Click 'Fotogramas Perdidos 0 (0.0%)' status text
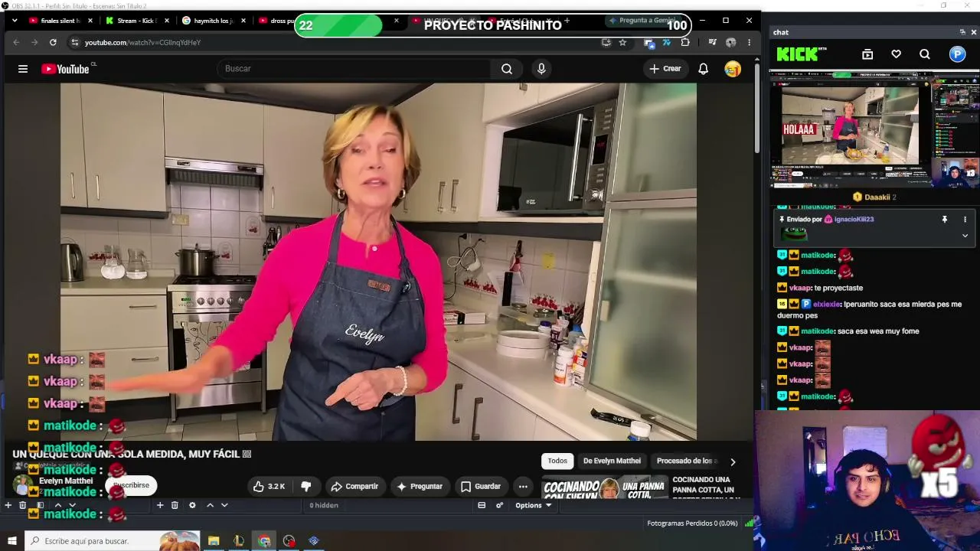 tap(692, 523)
